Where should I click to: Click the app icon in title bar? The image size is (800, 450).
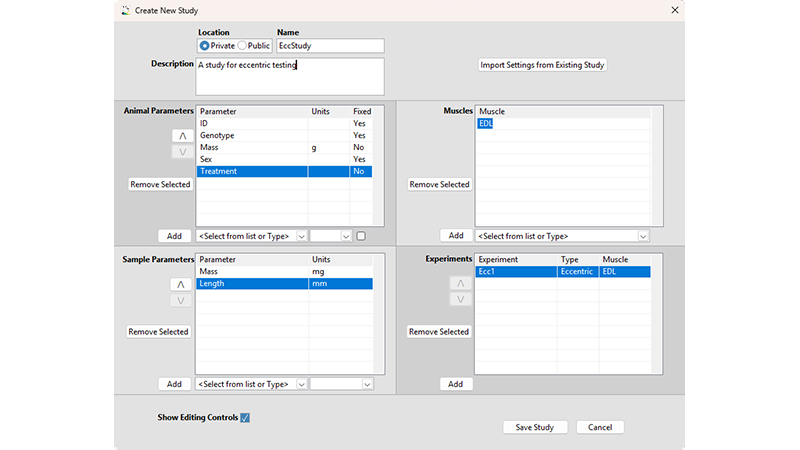124,10
